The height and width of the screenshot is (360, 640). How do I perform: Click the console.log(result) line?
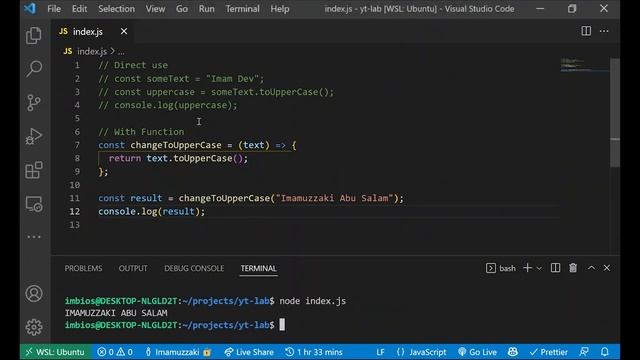151,211
